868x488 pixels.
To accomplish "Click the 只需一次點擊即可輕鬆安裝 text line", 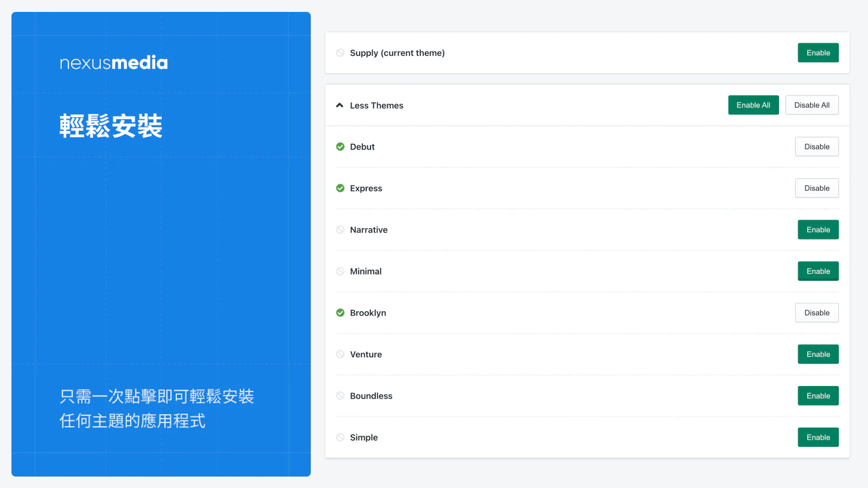I will coord(157,396).
